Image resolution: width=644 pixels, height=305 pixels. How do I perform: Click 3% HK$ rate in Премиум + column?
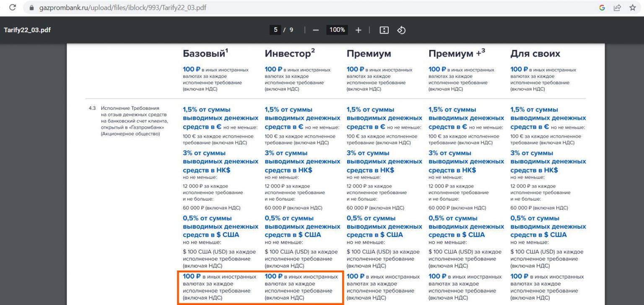(x=466, y=162)
